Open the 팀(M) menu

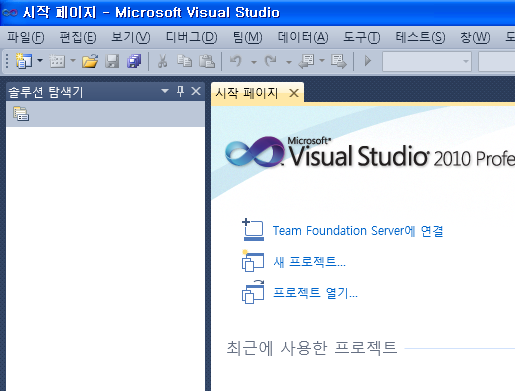click(247, 37)
